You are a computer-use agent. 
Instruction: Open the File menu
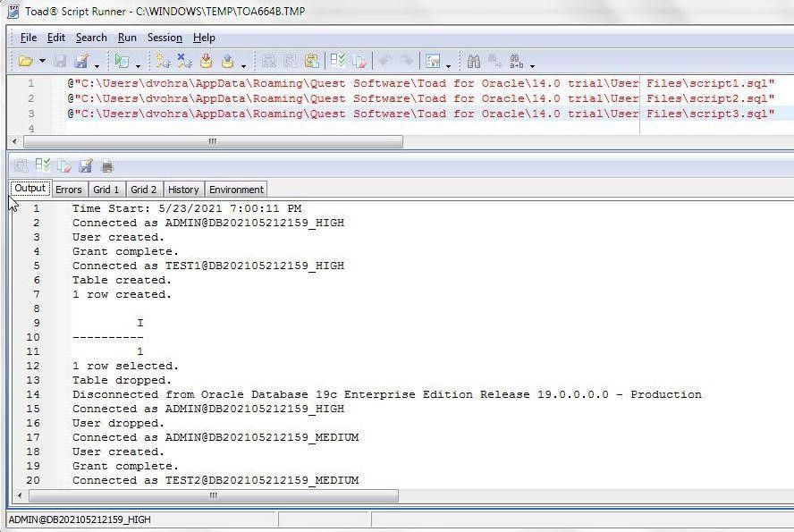tap(29, 38)
